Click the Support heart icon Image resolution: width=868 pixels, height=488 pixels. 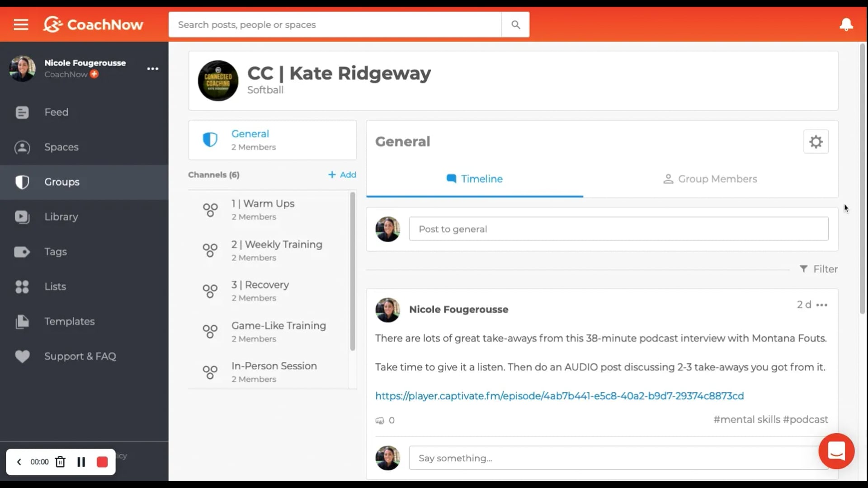click(x=22, y=357)
